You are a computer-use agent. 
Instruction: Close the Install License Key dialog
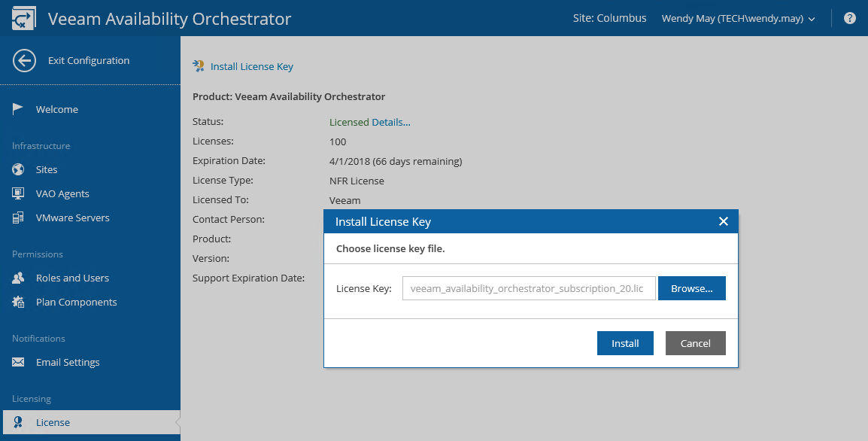click(723, 221)
